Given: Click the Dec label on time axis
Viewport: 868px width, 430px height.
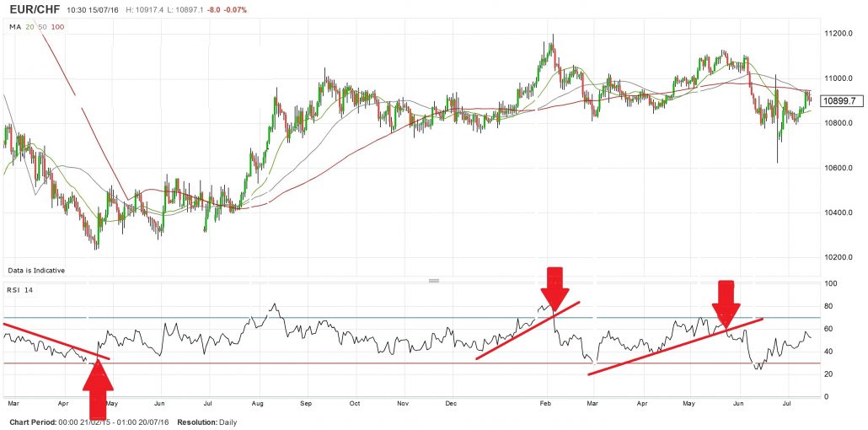Looking at the screenshot, I should 452,403.
